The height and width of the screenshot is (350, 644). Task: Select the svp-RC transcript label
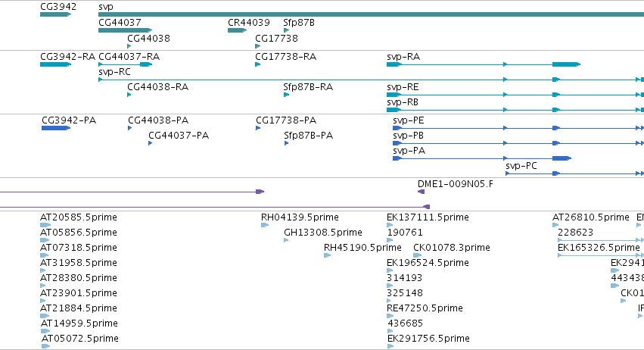coord(114,72)
